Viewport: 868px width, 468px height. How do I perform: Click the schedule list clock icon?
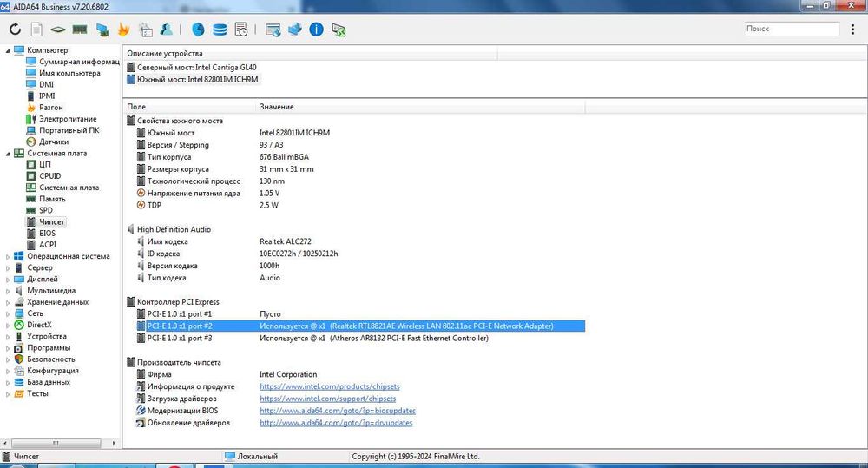(241, 30)
